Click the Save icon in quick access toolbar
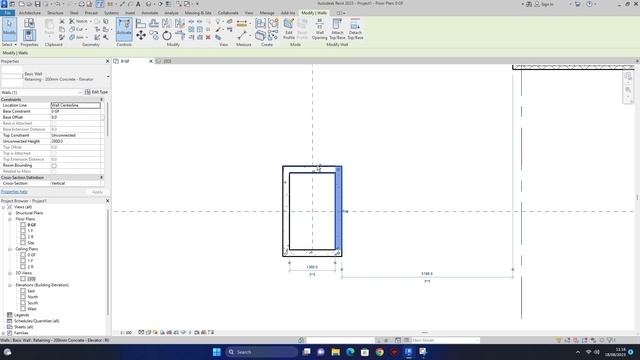The height and width of the screenshot is (360, 640). 37,4
